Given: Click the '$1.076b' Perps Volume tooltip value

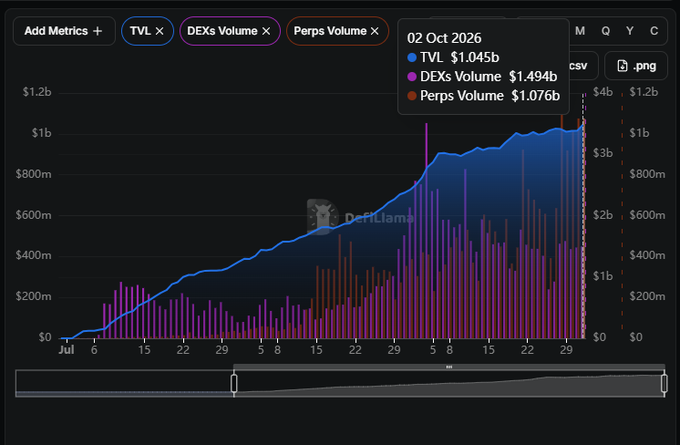Looking at the screenshot, I should [x=536, y=96].
